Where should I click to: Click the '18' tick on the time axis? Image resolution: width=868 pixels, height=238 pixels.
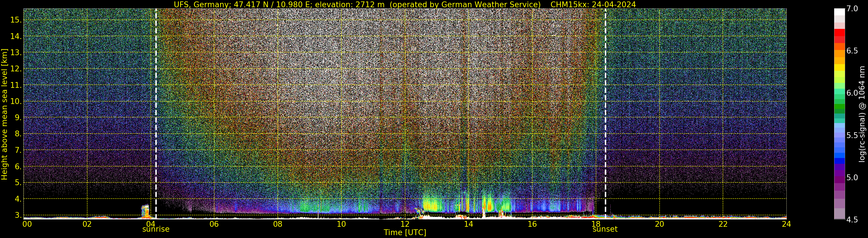pyautogui.click(x=596, y=224)
